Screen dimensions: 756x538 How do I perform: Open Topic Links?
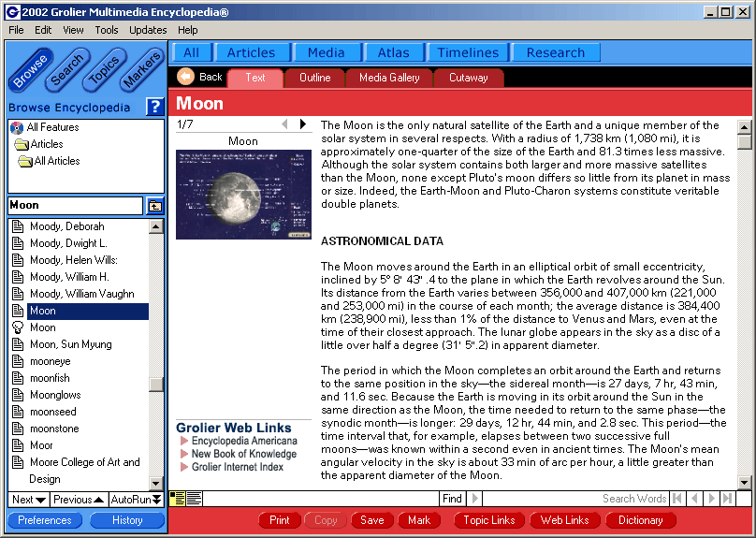click(x=489, y=520)
